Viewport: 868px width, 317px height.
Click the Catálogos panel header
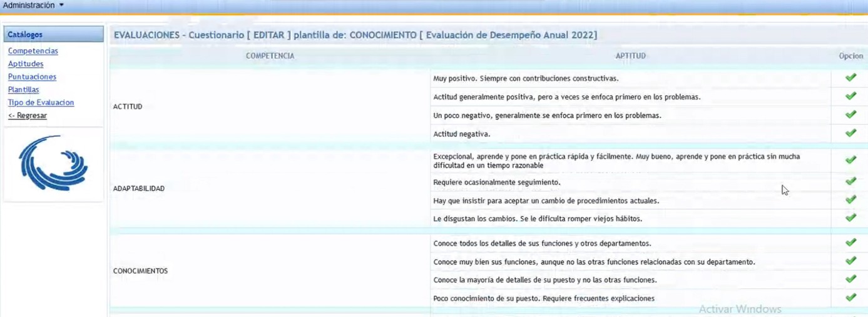pos(54,34)
